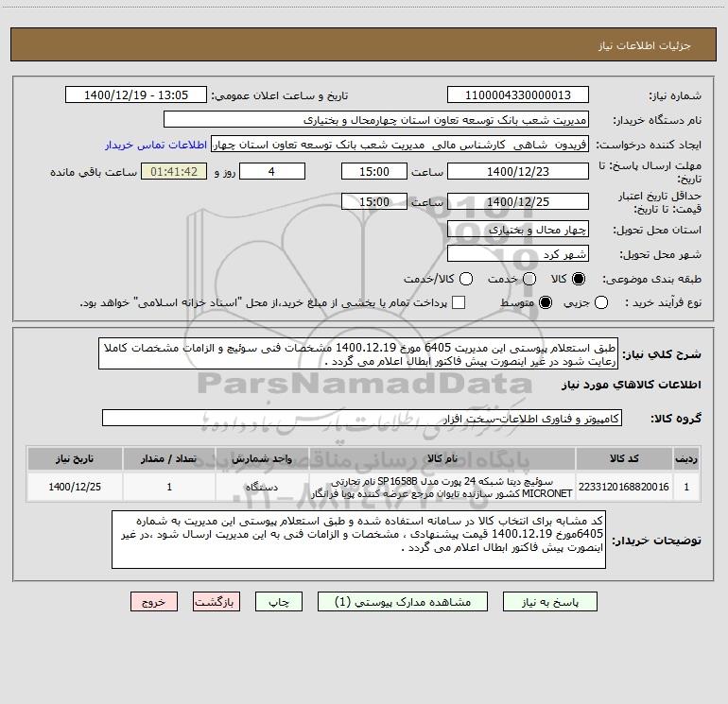Click the response deadline time 15:00 field

tap(374, 171)
